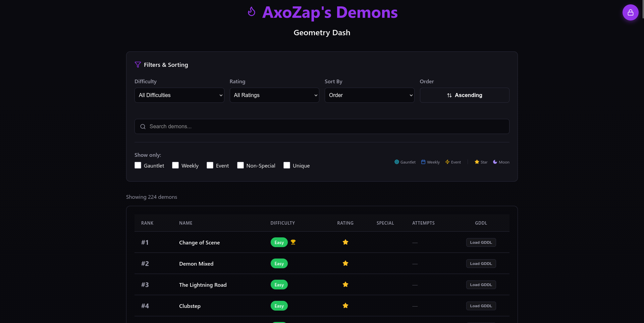
Task: Click the Easy badge for Demon Mixed
Action: pyautogui.click(x=279, y=264)
